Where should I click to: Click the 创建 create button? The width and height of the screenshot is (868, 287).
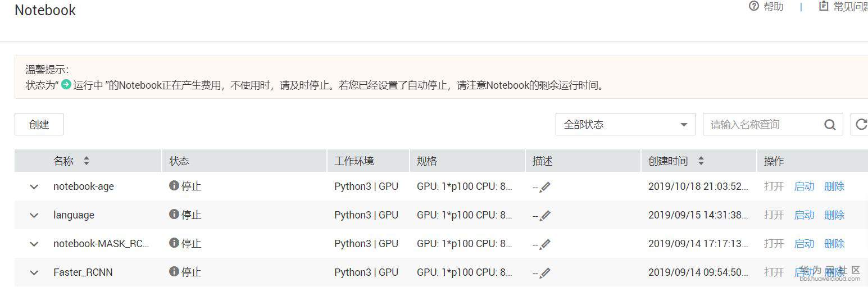pyautogui.click(x=39, y=125)
